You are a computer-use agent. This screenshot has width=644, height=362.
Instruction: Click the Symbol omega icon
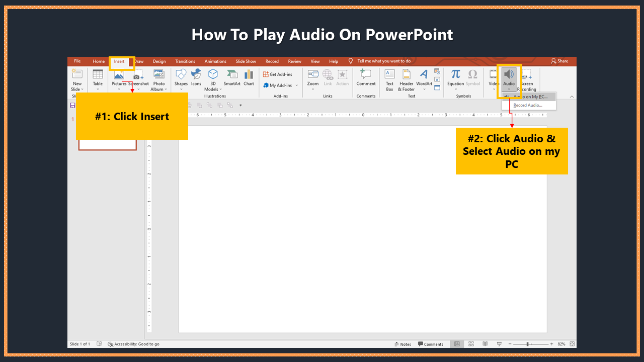(473, 74)
